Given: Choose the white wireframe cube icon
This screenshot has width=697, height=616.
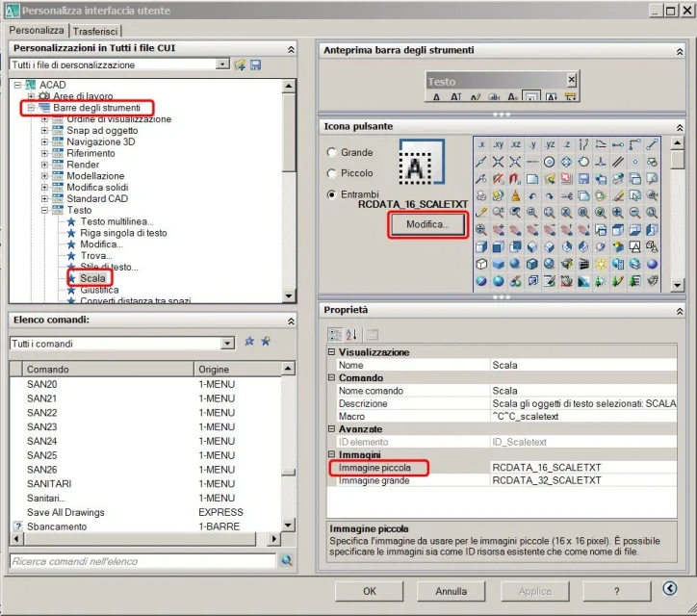Looking at the screenshot, I should 481,264.
